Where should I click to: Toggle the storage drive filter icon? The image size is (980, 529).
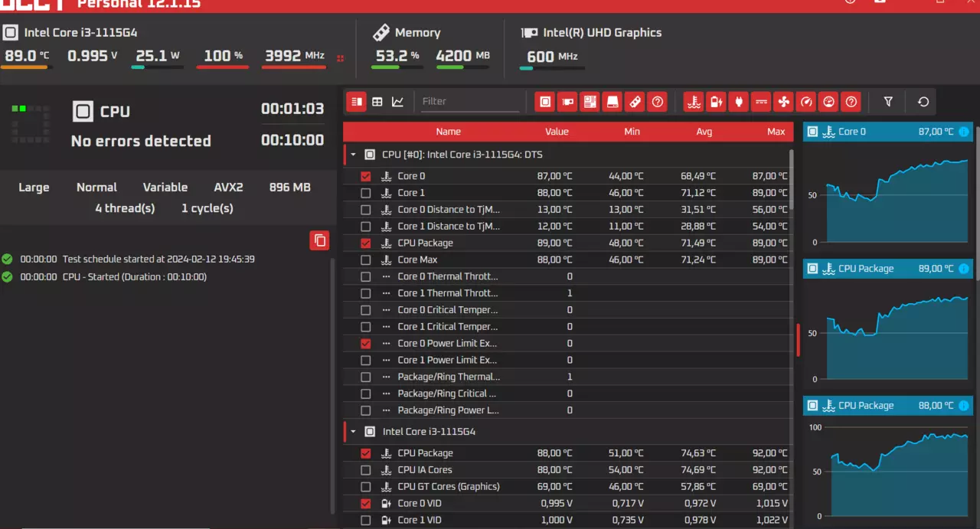coord(612,101)
